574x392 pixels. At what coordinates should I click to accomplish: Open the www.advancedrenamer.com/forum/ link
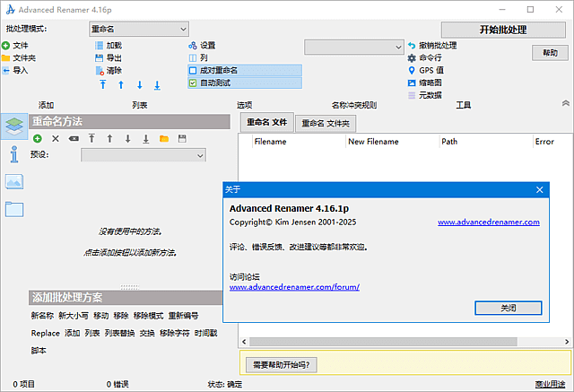294,287
